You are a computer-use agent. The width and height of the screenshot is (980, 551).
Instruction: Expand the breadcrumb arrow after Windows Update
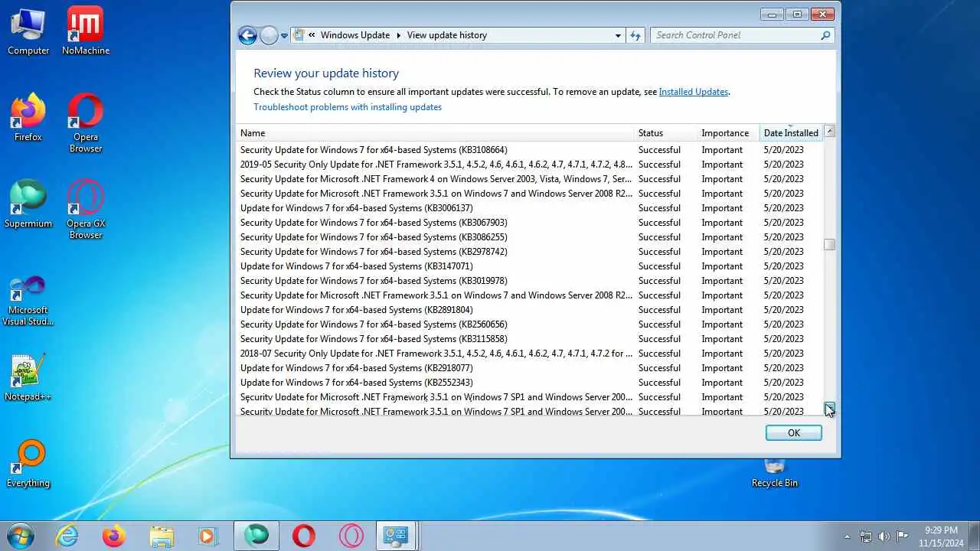(x=398, y=35)
